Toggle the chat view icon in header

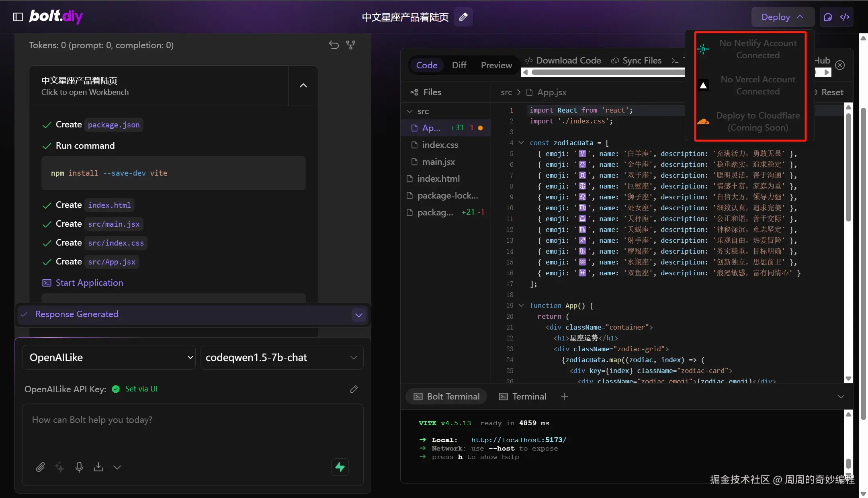pos(828,17)
